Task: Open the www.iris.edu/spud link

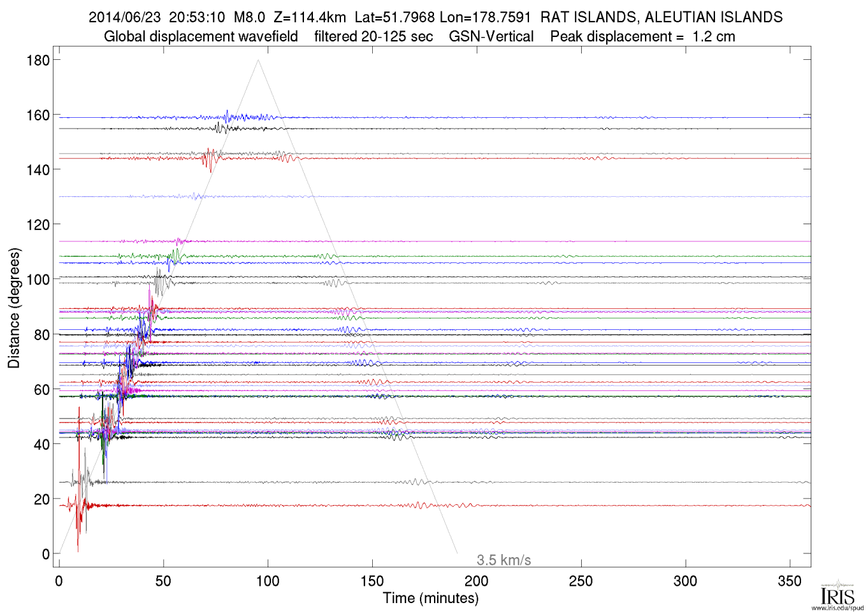Action: point(837,608)
